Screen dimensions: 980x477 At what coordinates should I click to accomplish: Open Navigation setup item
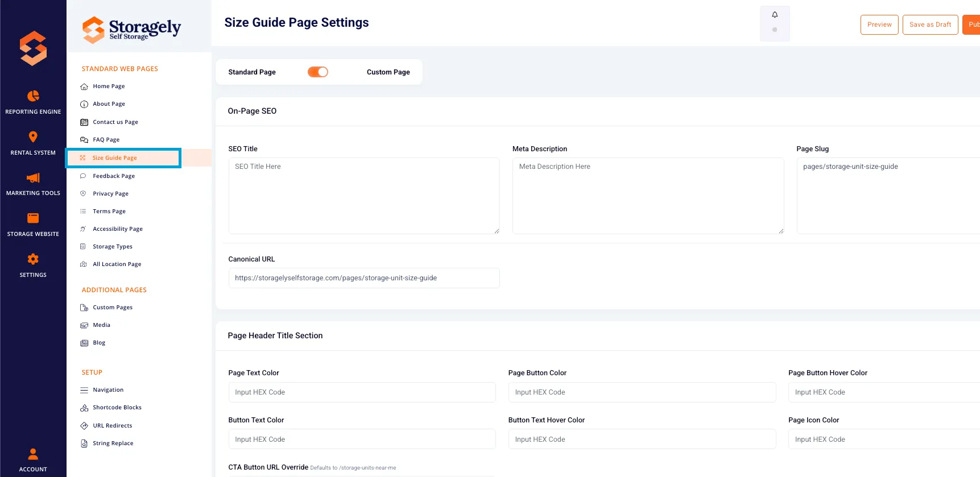pos(108,390)
